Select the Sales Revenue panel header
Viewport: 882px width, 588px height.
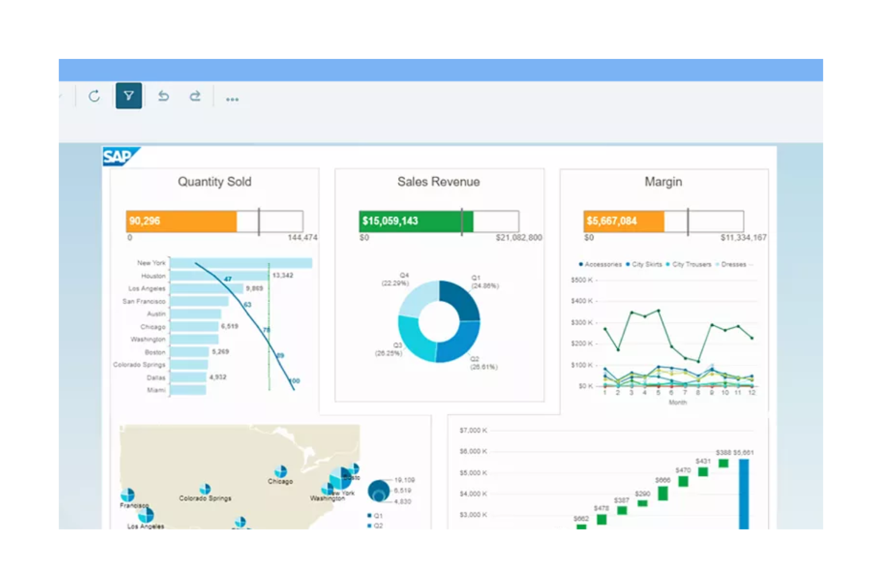[x=439, y=182]
